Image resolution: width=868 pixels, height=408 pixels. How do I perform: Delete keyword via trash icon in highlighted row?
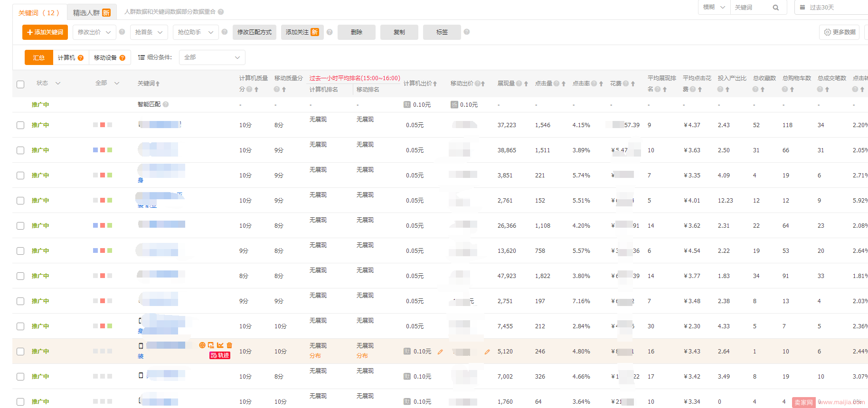pyautogui.click(x=229, y=345)
